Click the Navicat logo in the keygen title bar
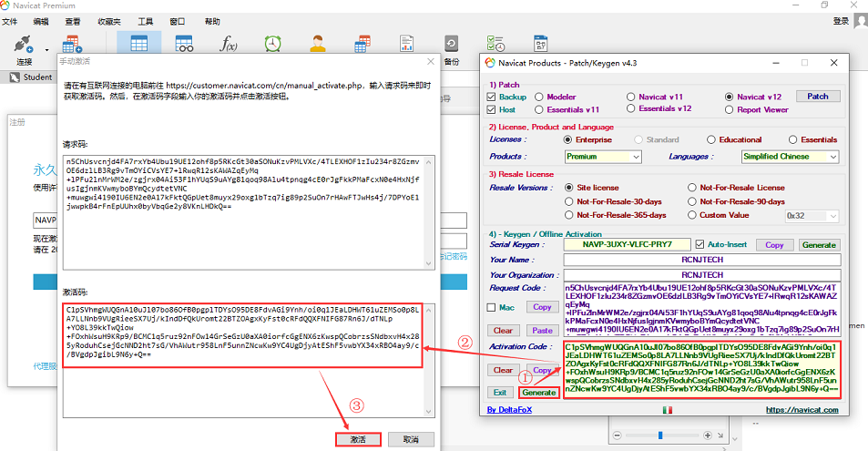Screen dimensions: 868x451 coord(490,63)
